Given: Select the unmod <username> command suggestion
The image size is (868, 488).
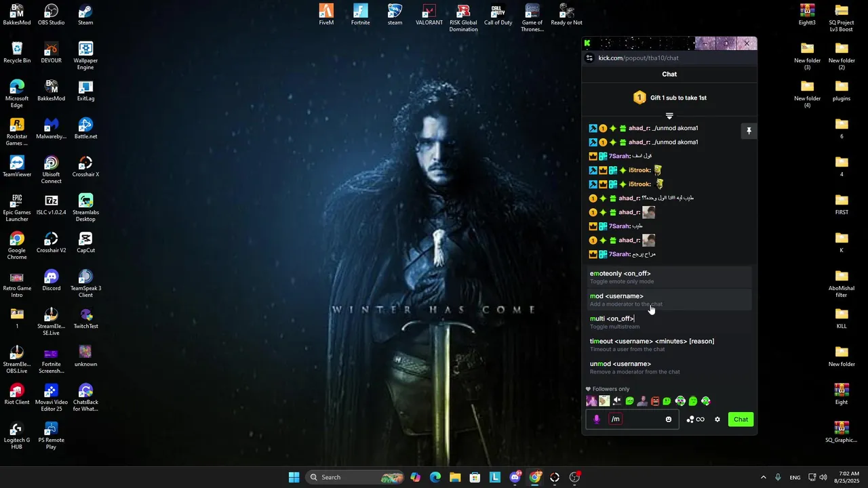Looking at the screenshot, I should (x=669, y=367).
